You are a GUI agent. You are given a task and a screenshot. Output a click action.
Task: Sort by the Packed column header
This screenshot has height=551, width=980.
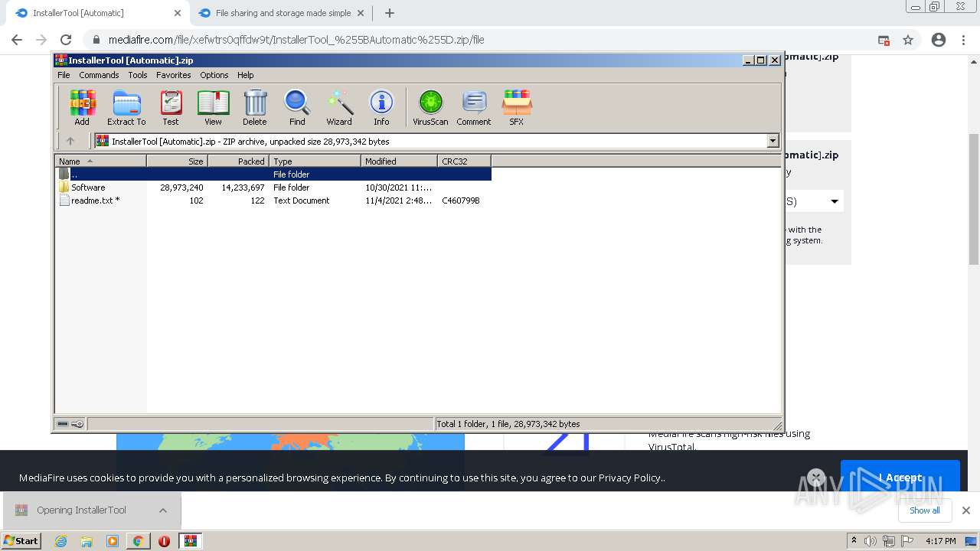pos(238,161)
